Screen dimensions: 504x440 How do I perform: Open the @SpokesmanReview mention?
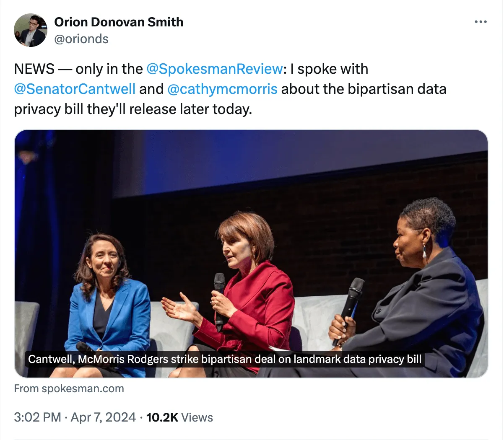tap(215, 69)
